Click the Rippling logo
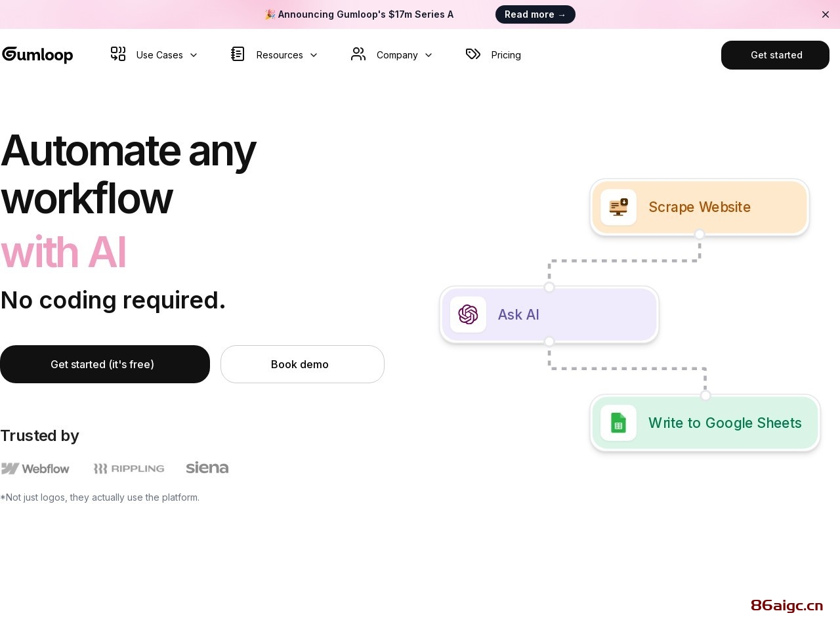 pyautogui.click(x=129, y=469)
